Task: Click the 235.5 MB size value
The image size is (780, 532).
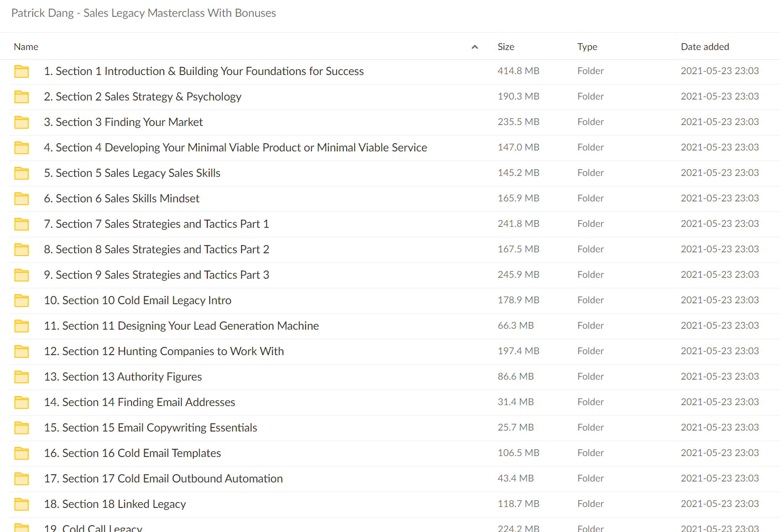Action: click(x=518, y=122)
